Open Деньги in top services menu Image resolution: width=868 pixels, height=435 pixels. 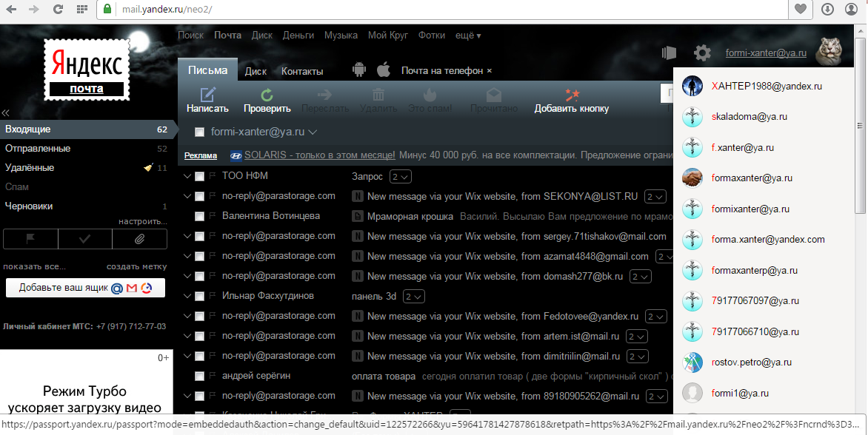[298, 36]
